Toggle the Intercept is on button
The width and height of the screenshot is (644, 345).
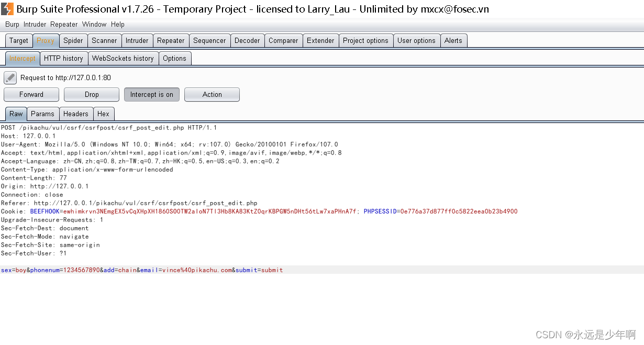(152, 95)
